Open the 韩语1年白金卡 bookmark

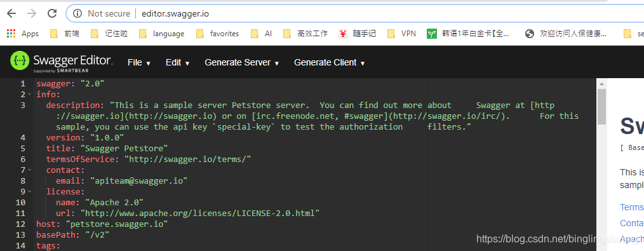468,34
